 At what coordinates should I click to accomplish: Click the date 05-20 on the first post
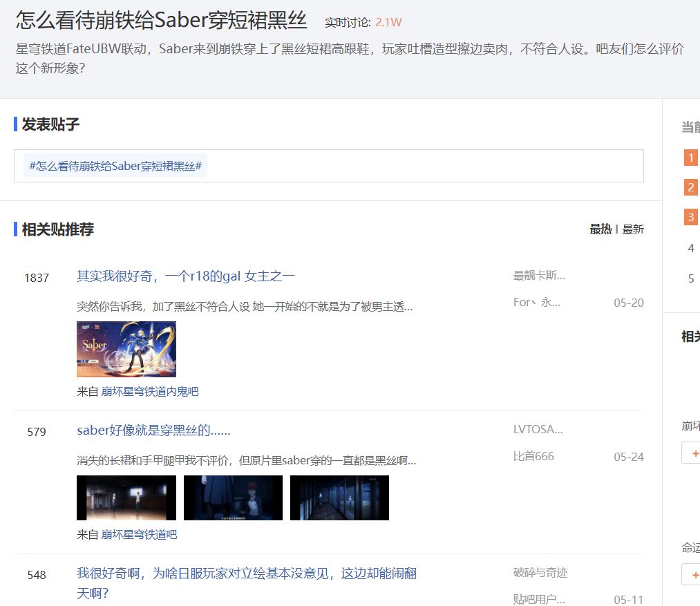pyautogui.click(x=629, y=303)
